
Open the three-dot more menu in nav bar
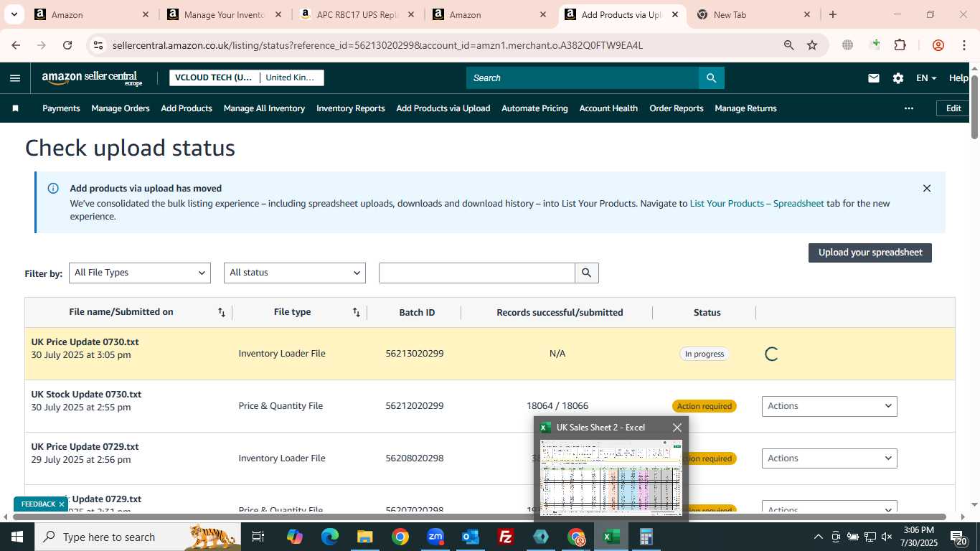pyautogui.click(x=909, y=108)
